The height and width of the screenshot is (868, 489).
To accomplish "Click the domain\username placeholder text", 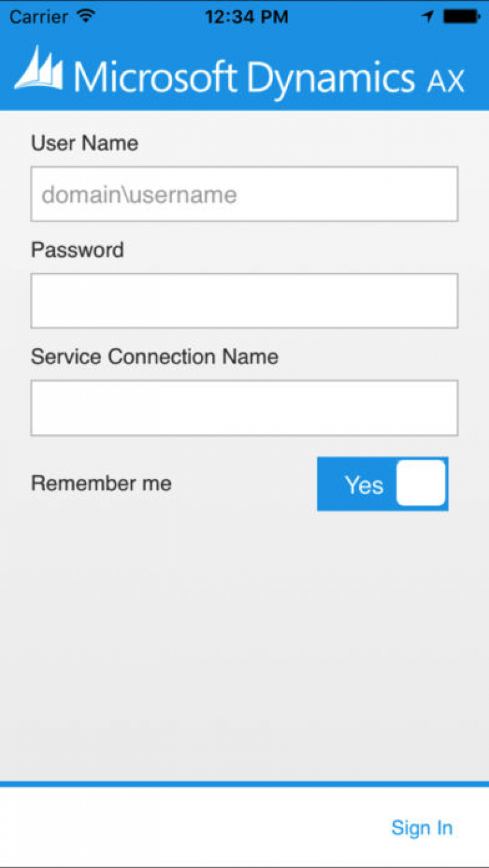I will pyautogui.click(x=139, y=194).
